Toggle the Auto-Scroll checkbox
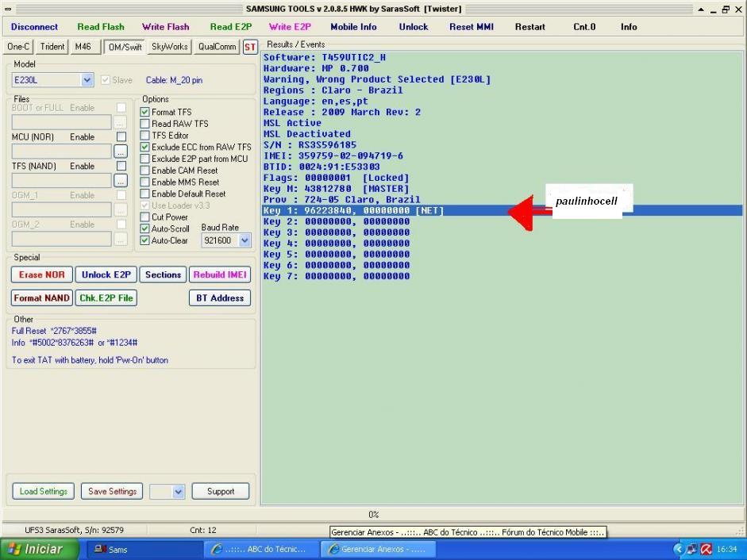This screenshot has width=747, height=560. [x=144, y=228]
